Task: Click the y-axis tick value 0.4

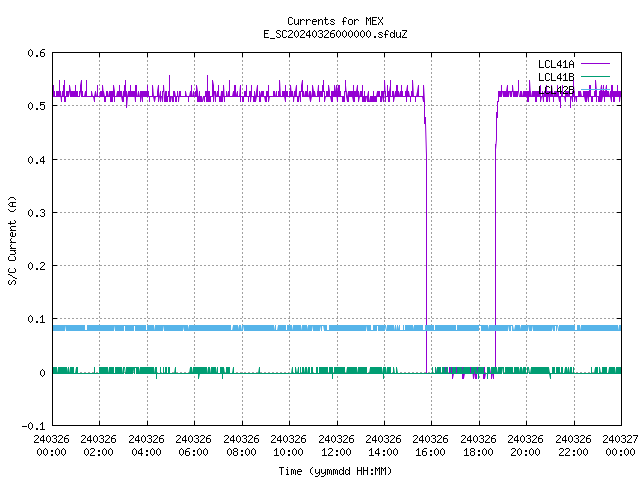Action: (36, 160)
